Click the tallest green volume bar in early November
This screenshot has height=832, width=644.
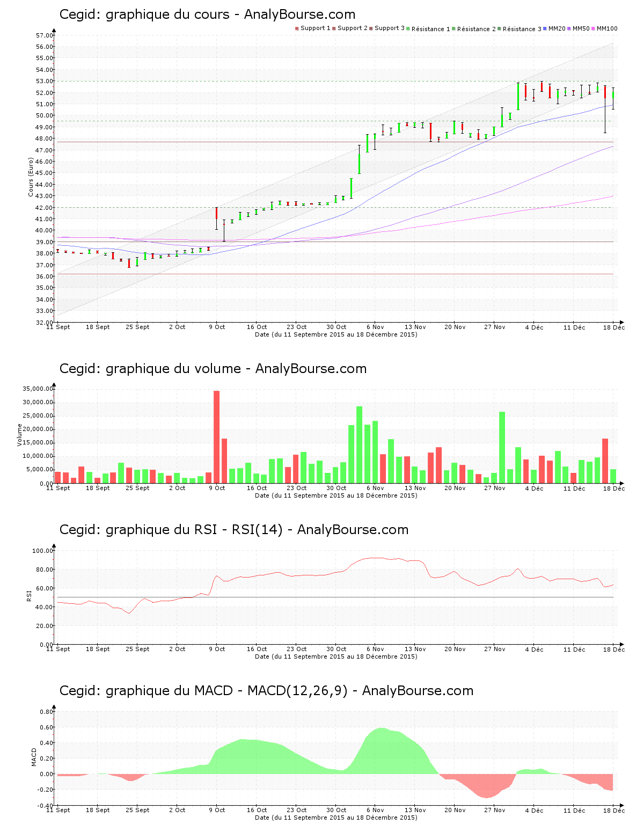[x=360, y=444]
